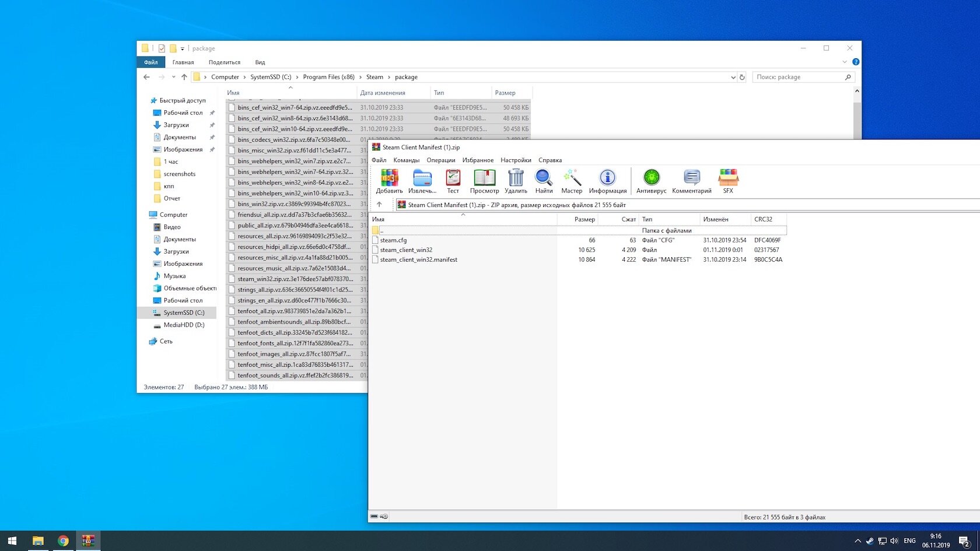
Task: Switch to the Главная ribbon tab
Action: click(183, 62)
